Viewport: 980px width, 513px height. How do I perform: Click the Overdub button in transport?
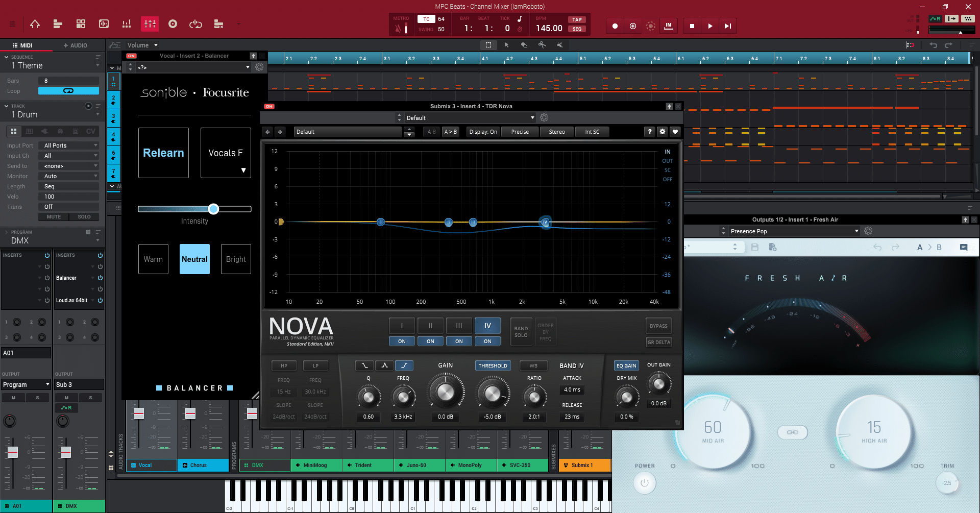pos(633,26)
